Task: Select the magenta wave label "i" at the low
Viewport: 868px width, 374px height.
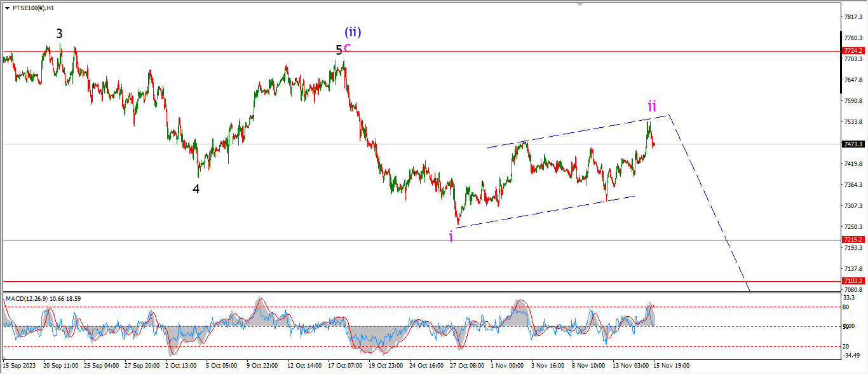Action: pyautogui.click(x=451, y=237)
